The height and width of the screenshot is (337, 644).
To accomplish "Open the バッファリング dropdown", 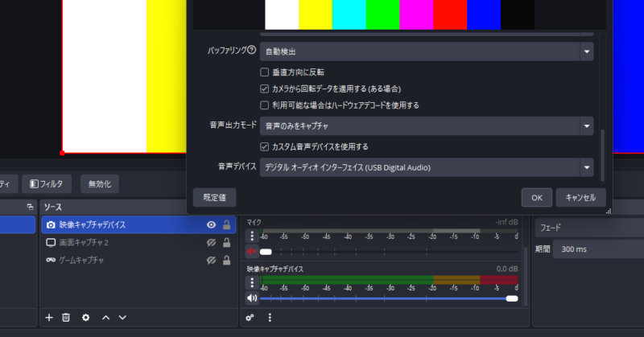I will 426,51.
